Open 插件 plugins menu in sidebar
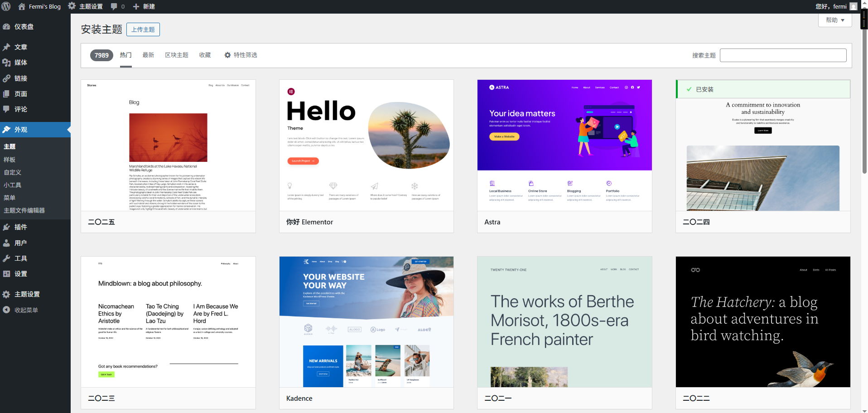868x413 pixels. tap(20, 227)
